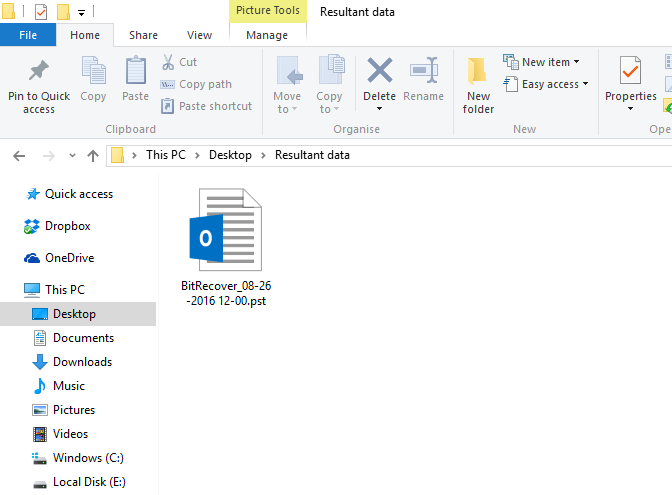Click the Back navigation arrow
Image resolution: width=672 pixels, height=495 pixels.
[x=19, y=156]
